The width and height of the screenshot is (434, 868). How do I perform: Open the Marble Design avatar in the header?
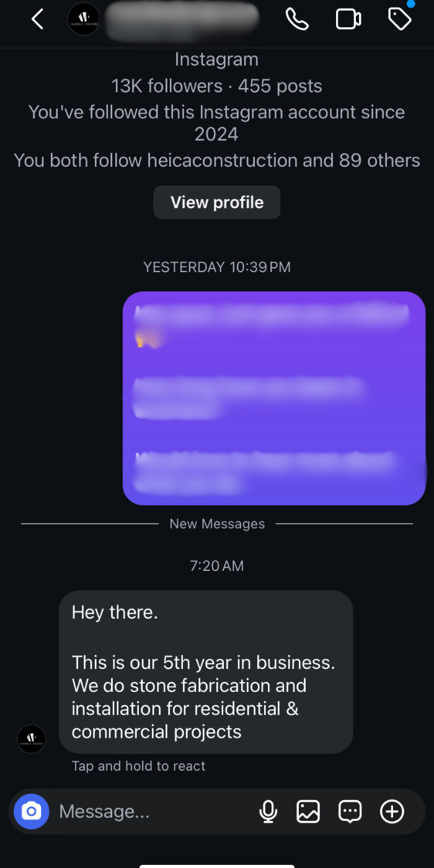tap(83, 19)
